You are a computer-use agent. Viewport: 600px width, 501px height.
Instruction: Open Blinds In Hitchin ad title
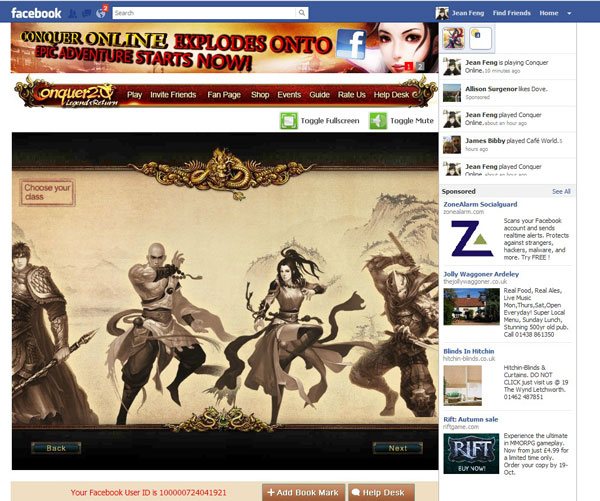pos(469,351)
